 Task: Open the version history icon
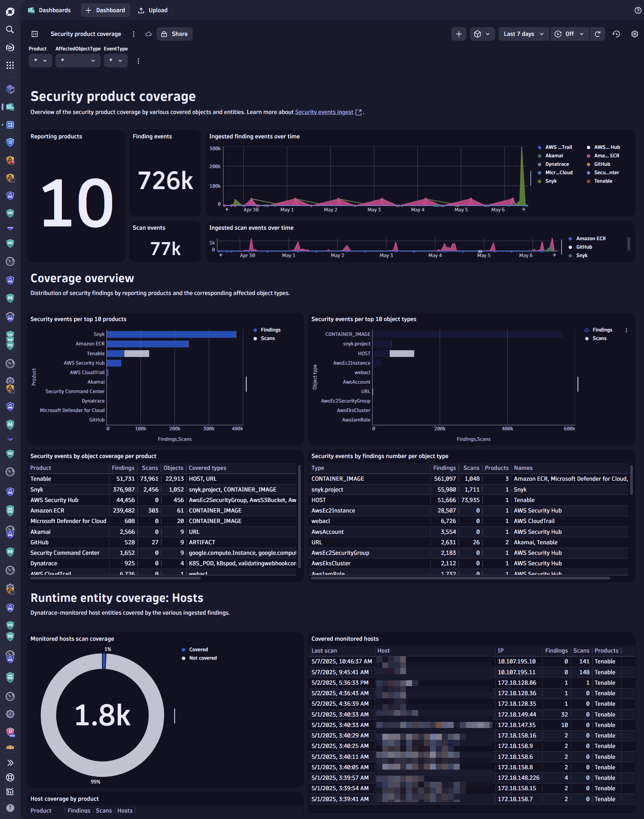616,34
